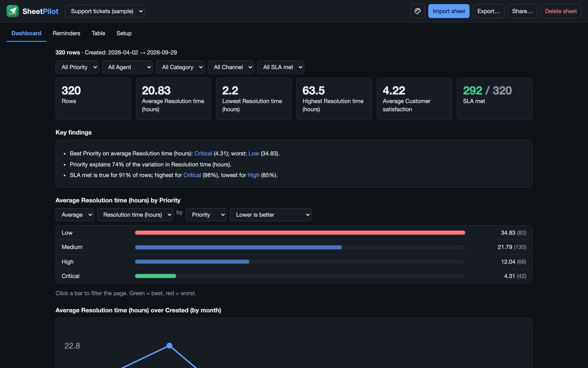Viewport: 588px width, 368px height.
Task: Click the 34.83 (82) value in Low row
Action: tap(513, 233)
